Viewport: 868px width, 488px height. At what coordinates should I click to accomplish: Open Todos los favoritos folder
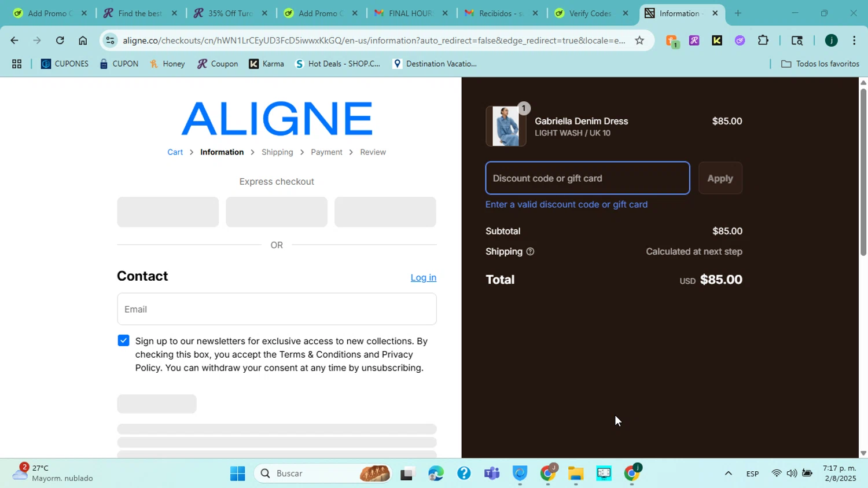(x=820, y=64)
